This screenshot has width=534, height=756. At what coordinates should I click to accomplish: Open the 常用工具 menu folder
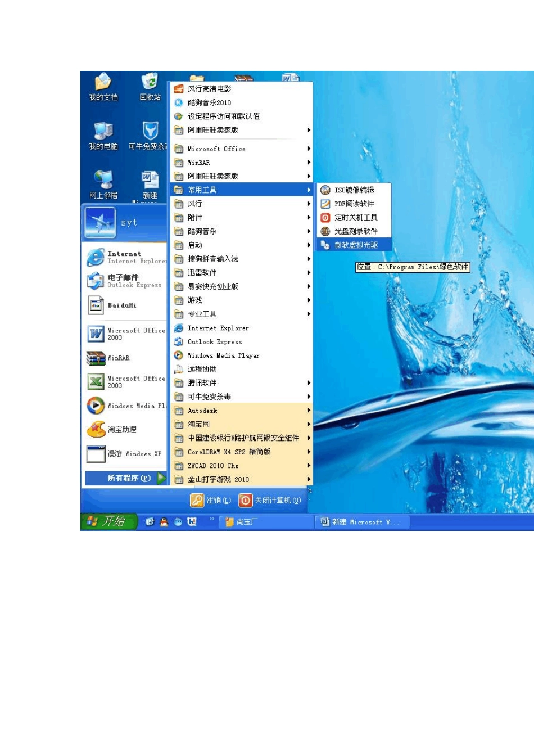[x=242, y=190]
